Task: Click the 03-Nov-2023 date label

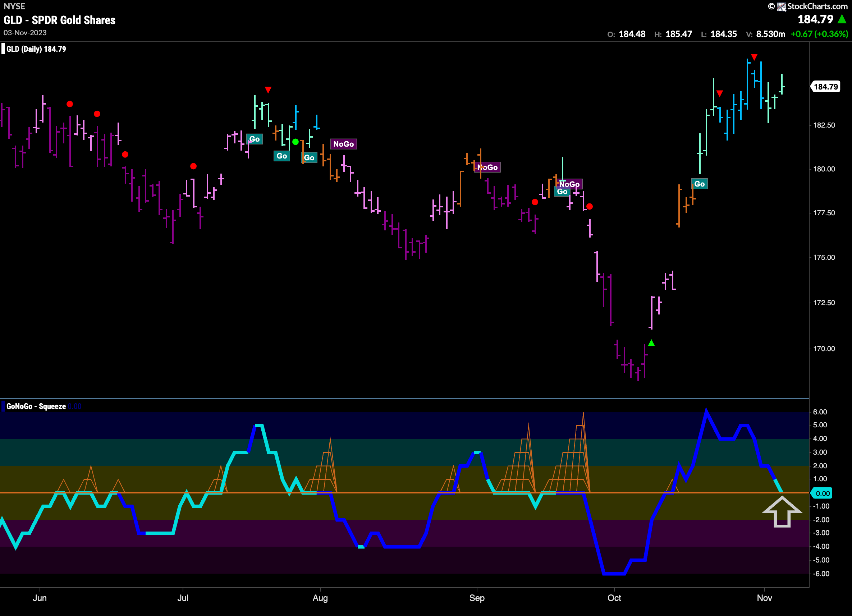Action: pos(25,33)
